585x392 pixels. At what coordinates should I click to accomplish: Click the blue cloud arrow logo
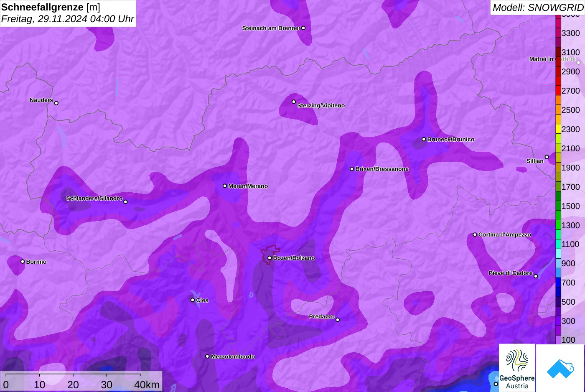point(560,368)
